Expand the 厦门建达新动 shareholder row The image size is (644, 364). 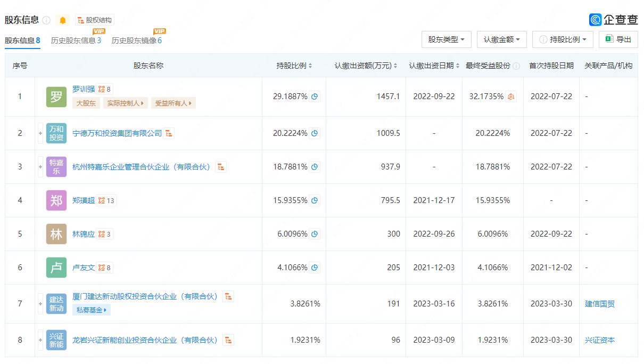click(x=40, y=304)
